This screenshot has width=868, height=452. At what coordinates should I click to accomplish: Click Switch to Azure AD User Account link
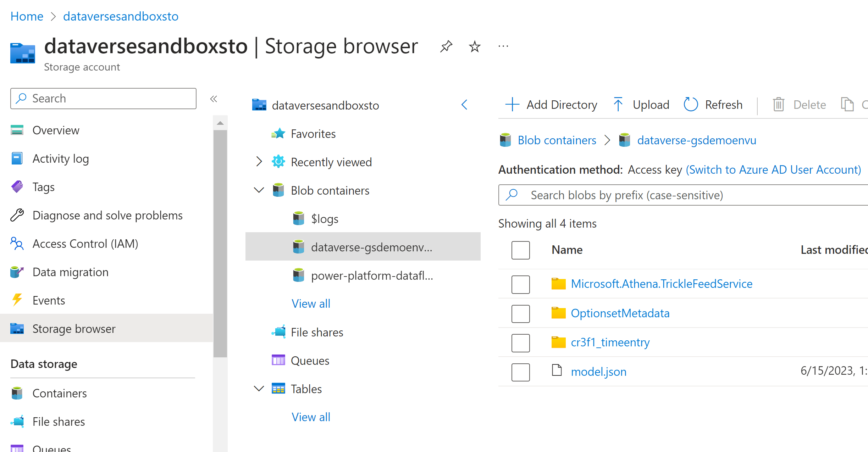773,170
